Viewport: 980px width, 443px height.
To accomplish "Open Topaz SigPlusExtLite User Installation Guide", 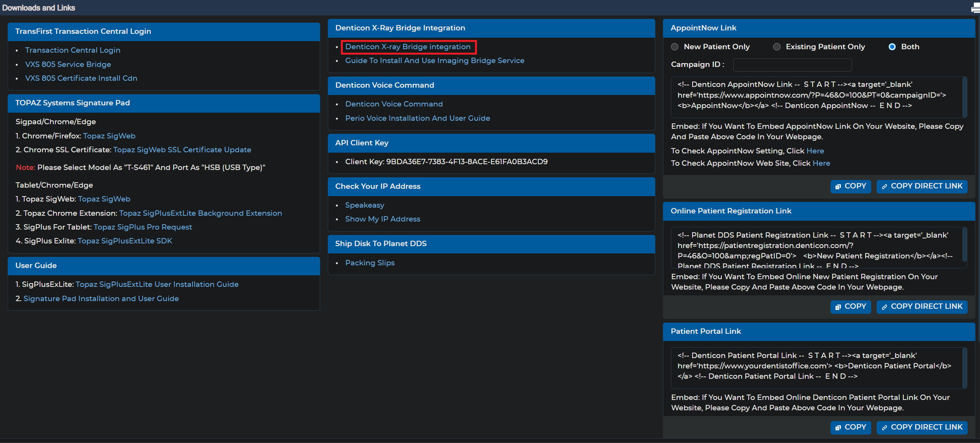I will click(x=157, y=284).
